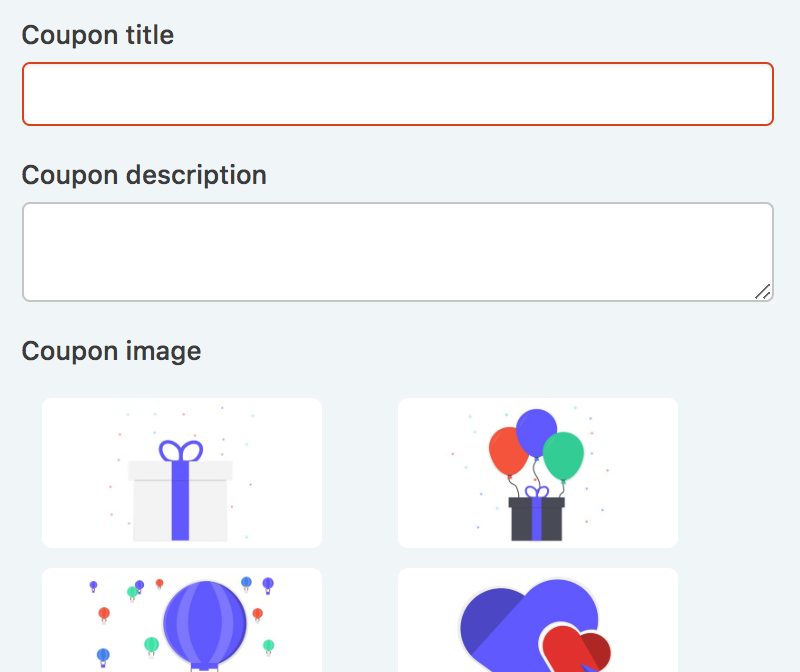The width and height of the screenshot is (800, 672).
Task: Click the large purple heart graphic
Action: 526,625
